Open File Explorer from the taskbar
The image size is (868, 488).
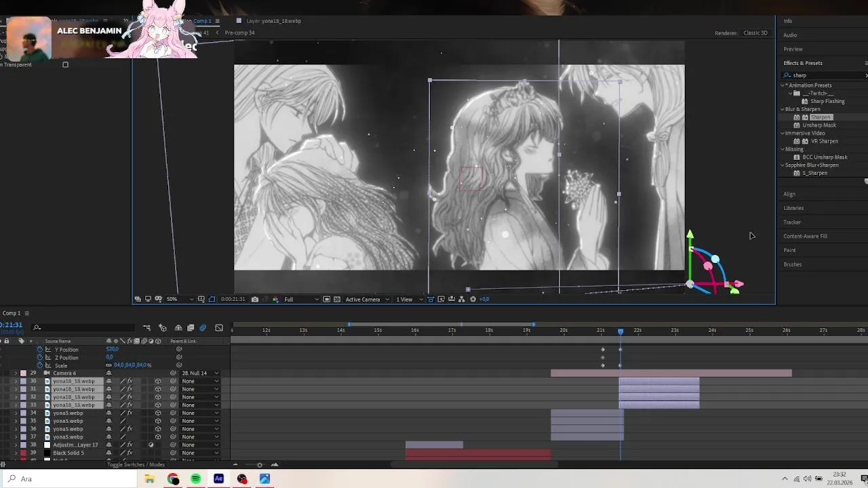(x=150, y=479)
